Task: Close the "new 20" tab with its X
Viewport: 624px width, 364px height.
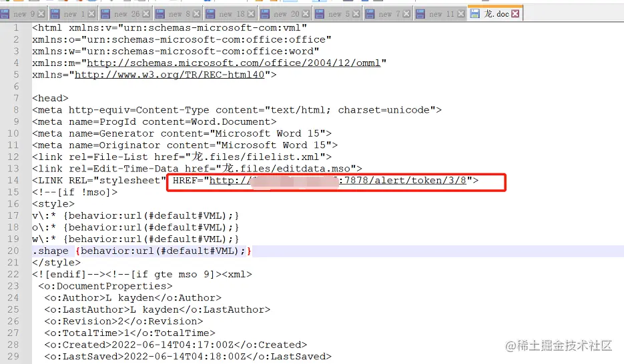Action: click(306, 14)
